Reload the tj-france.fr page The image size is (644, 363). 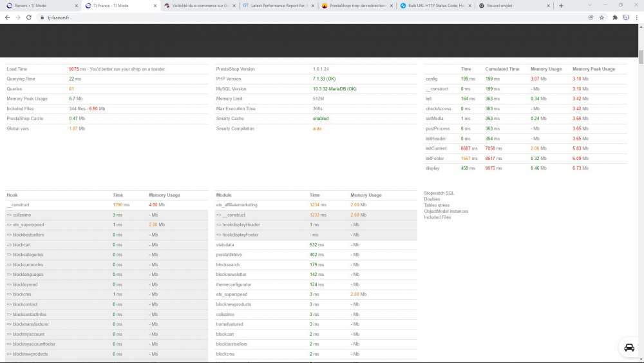pos(29,17)
